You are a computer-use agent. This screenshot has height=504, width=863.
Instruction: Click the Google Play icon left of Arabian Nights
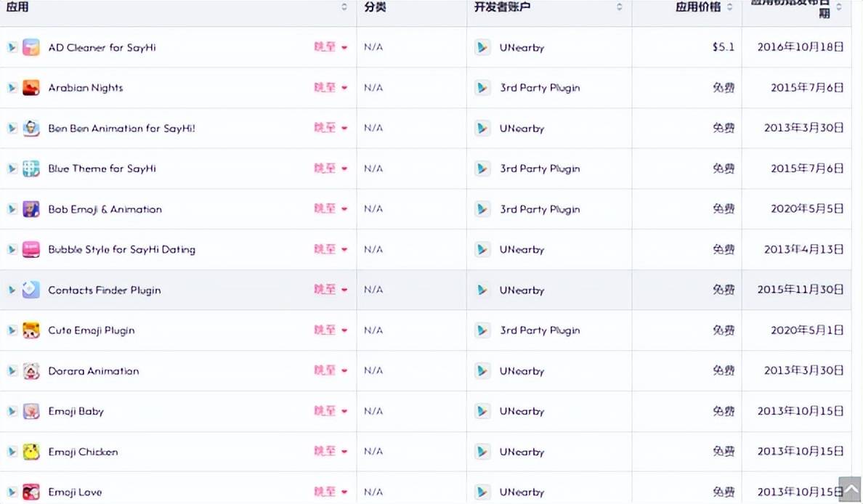(12, 87)
